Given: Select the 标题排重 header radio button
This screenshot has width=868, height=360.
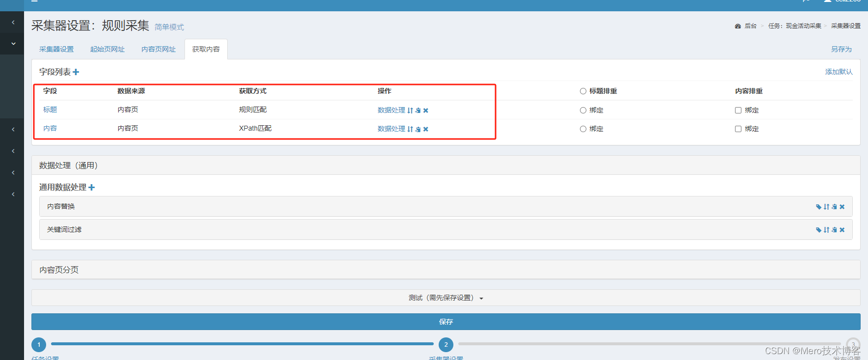Looking at the screenshot, I should click(583, 91).
